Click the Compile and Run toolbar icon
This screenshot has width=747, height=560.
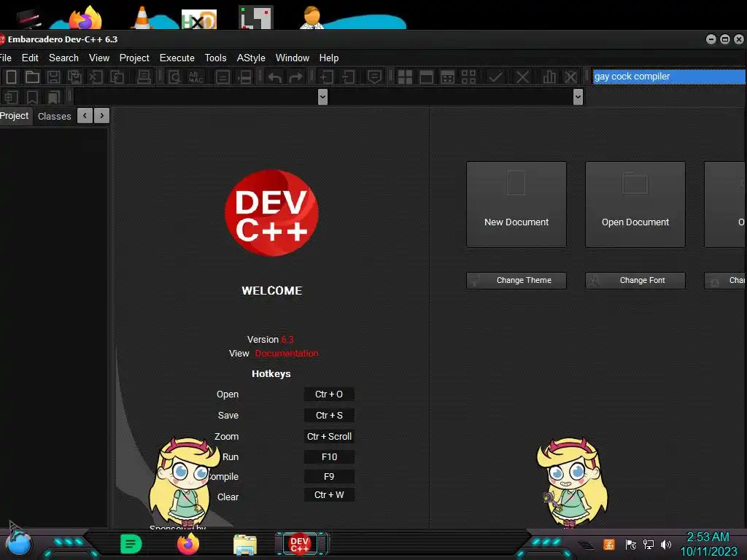447,77
